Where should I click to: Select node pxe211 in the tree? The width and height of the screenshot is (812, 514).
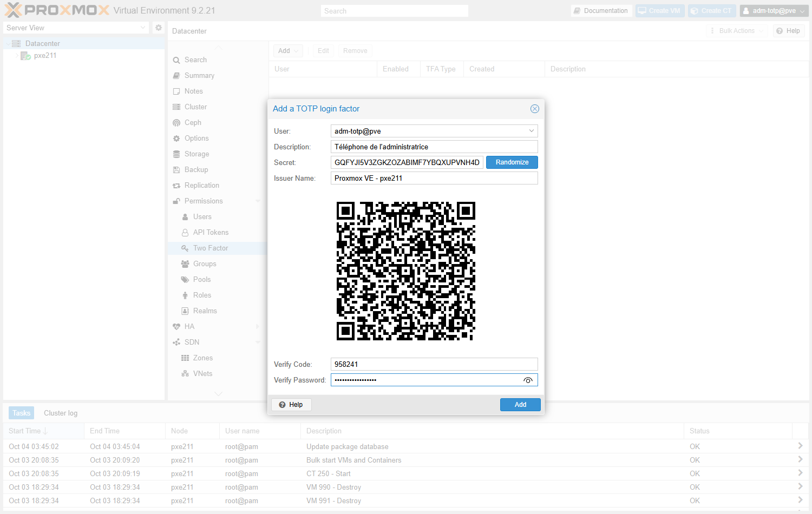pos(45,55)
